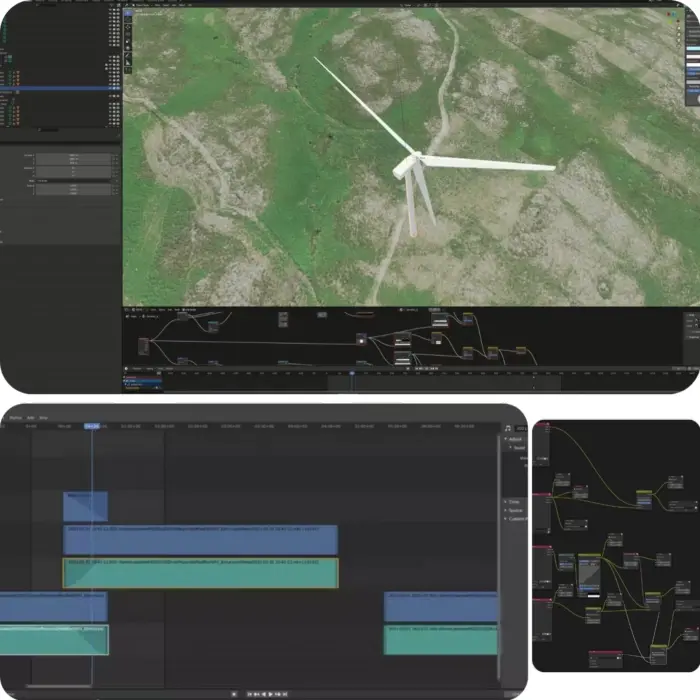Open the Strip menu in the sequencer
The width and height of the screenshot is (700, 700).
(43, 418)
